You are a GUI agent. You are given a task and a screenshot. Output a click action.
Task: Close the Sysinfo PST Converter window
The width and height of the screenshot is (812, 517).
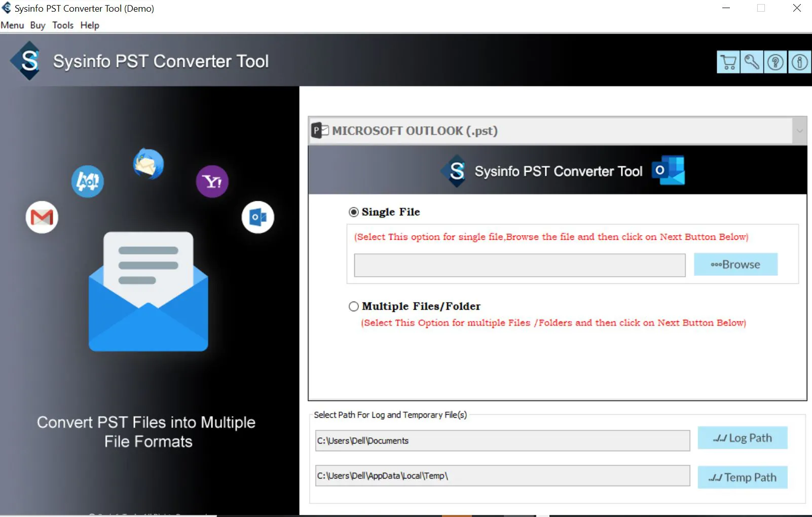[797, 8]
